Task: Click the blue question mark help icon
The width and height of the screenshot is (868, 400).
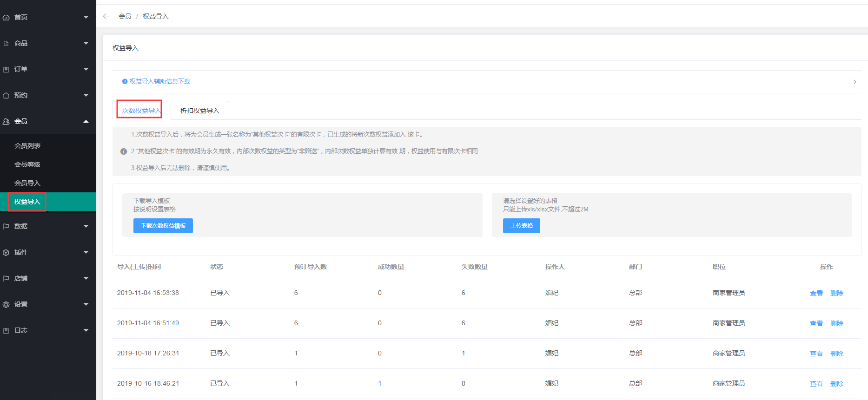Action: point(125,82)
